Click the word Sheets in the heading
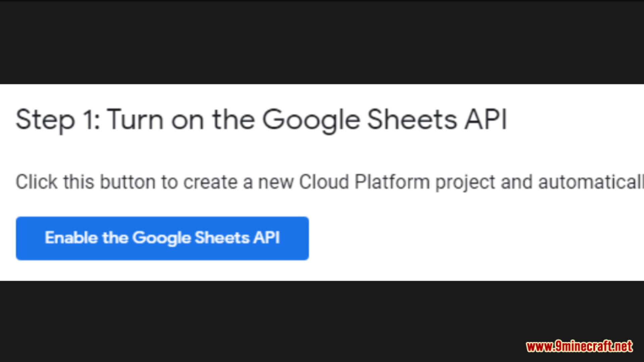Image resolution: width=644 pixels, height=362 pixels. click(x=412, y=119)
